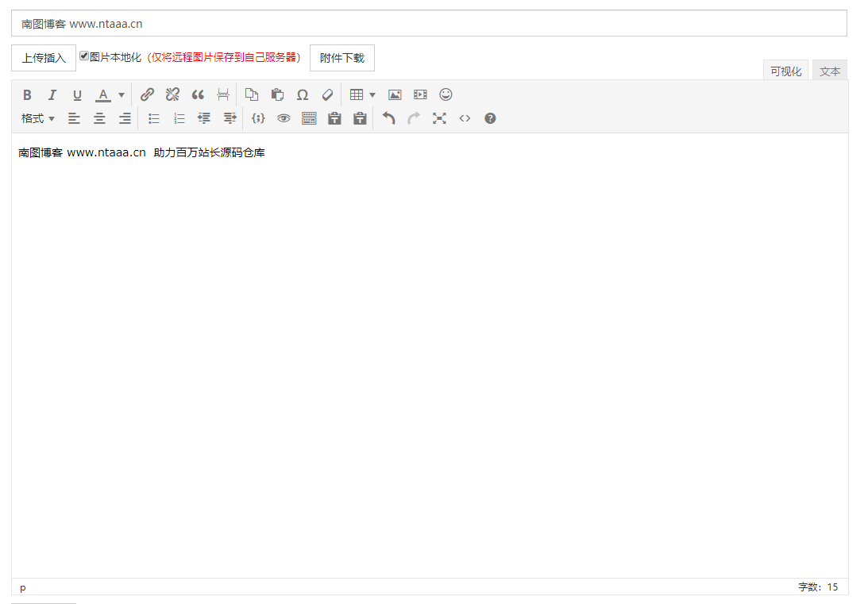The width and height of the screenshot is (868, 604).
Task: Toggle bold formatting in the editor toolbar
Action: click(27, 95)
